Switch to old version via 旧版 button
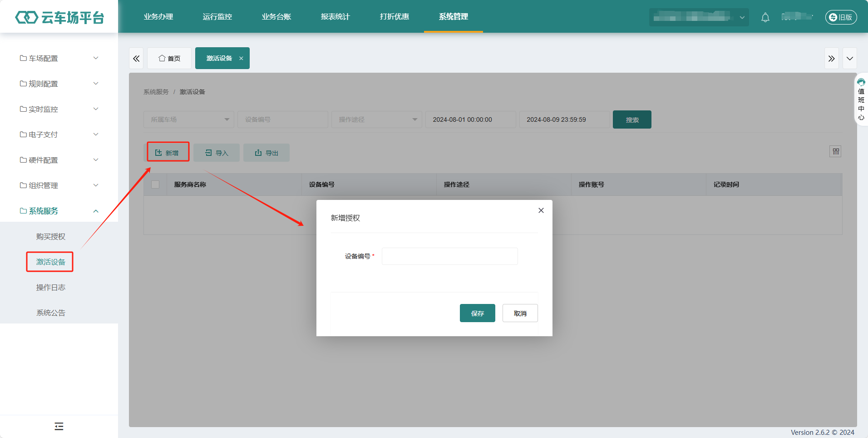Image resolution: width=868 pixels, height=438 pixels. click(x=841, y=17)
